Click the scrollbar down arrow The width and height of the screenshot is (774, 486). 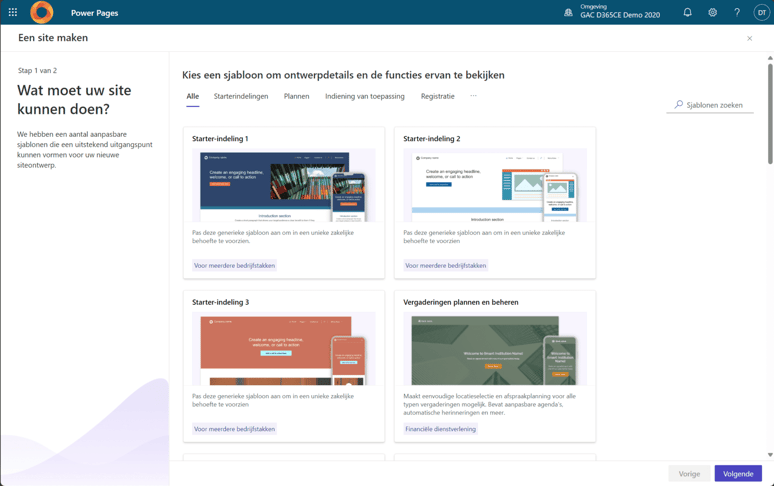coord(770,455)
